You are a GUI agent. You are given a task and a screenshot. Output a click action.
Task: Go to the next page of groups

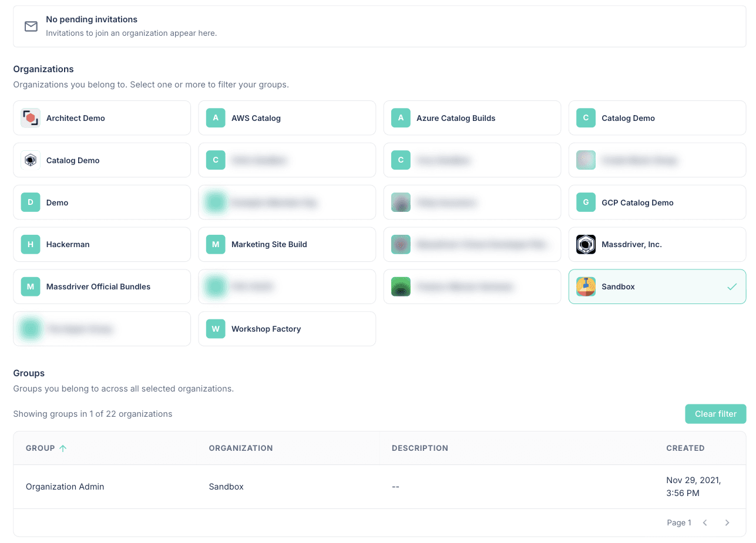coord(727,522)
